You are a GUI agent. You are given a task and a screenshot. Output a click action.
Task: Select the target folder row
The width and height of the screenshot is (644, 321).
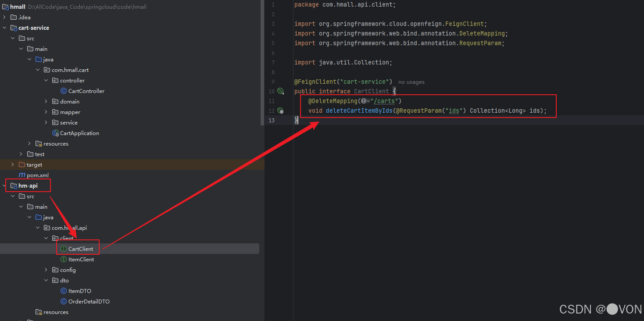click(x=132, y=164)
